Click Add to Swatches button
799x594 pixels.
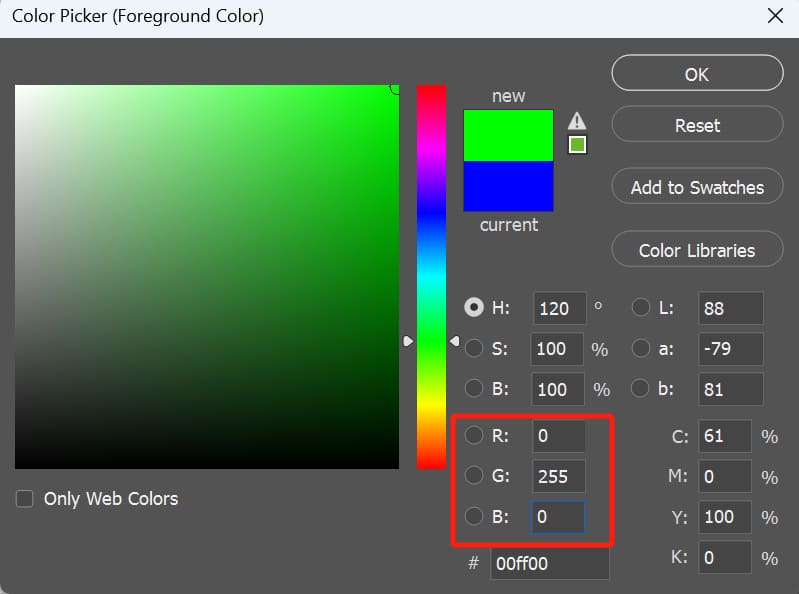click(697, 187)
